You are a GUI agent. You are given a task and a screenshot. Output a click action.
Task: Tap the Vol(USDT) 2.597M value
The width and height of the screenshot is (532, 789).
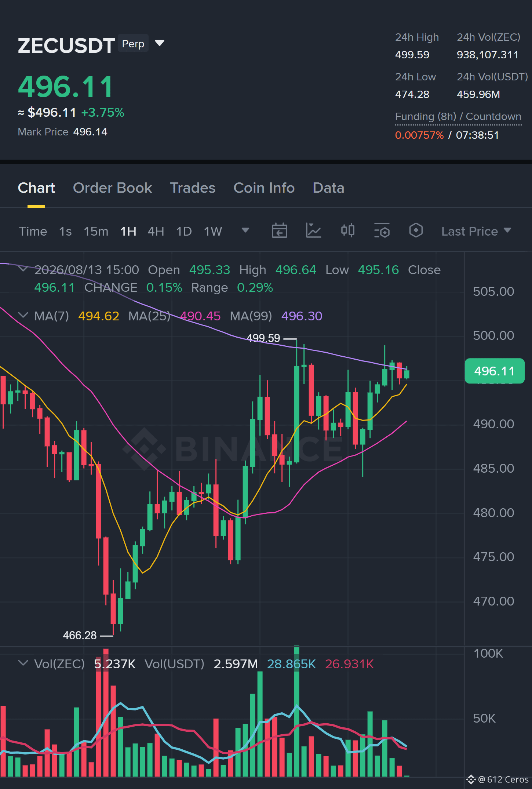(236, 664)
